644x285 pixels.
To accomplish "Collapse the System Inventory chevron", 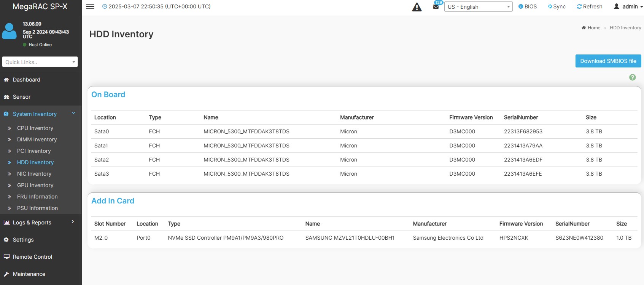I will 73,114.
